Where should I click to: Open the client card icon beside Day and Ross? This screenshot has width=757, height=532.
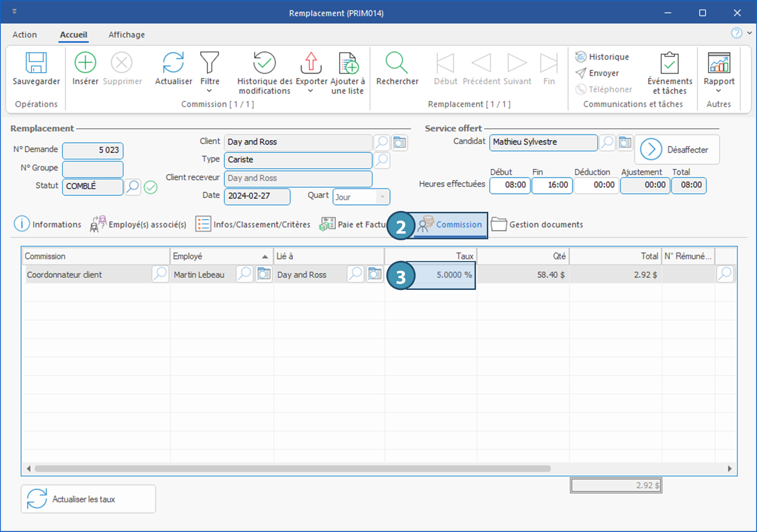point(400,142)
